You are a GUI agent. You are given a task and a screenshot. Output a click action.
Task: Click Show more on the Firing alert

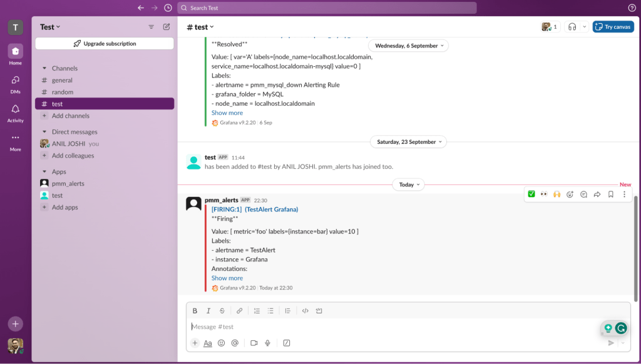click(x=227, y=278)
